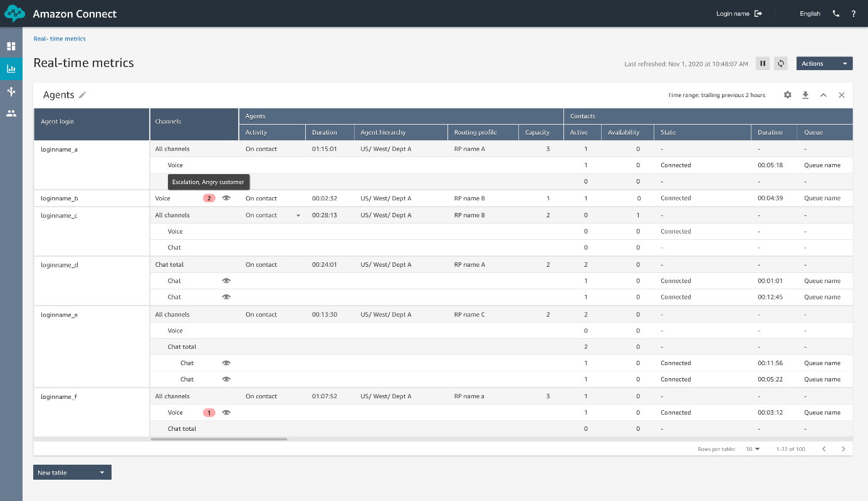Image resolution: width=868 pixels, height=501 pixels.
Task: Click the Agent hierarchy column header
Action: tap(401, 132)
